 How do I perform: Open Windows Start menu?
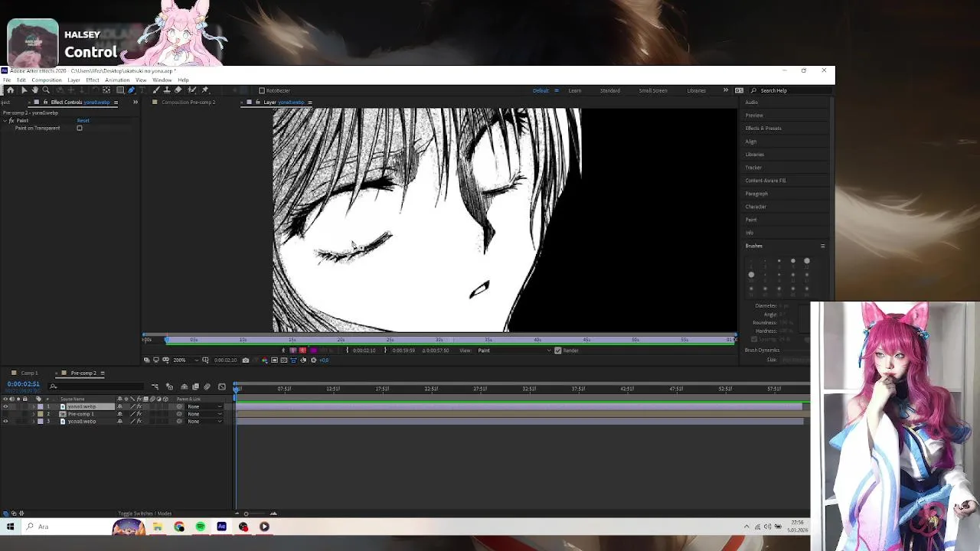(x=10, y=527)
